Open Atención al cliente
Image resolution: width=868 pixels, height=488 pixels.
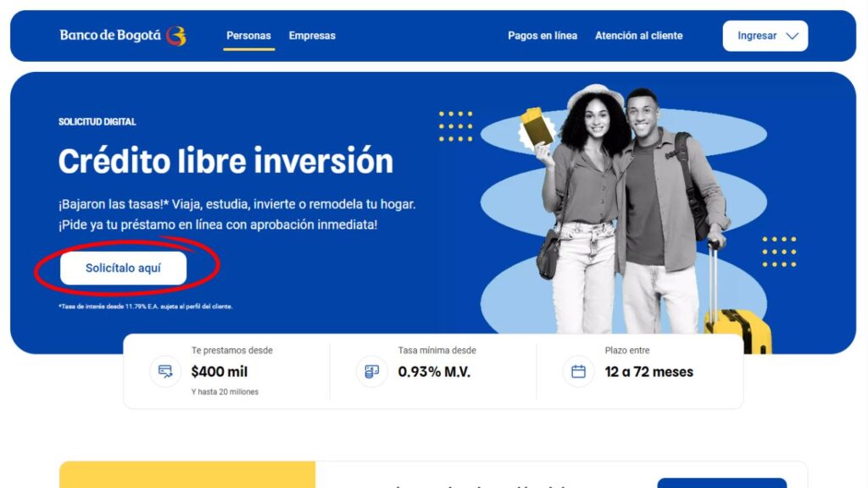coord(638,36)
